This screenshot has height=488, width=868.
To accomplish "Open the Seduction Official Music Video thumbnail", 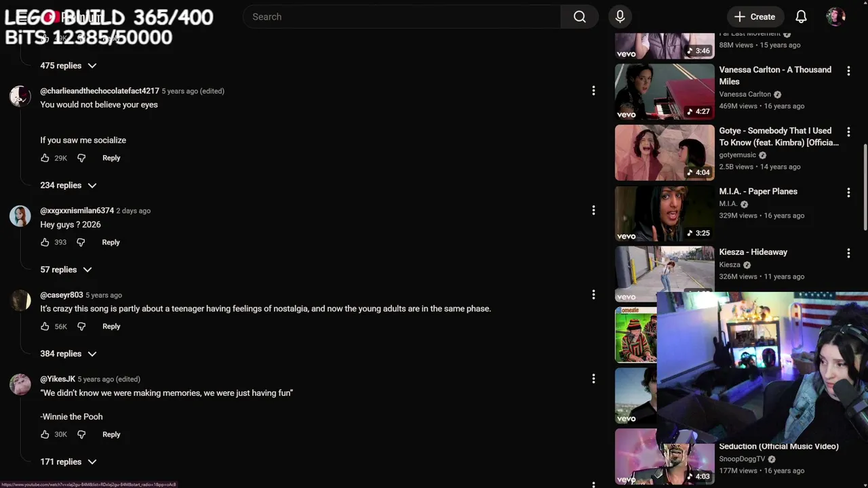I will (x=665, y=456).
